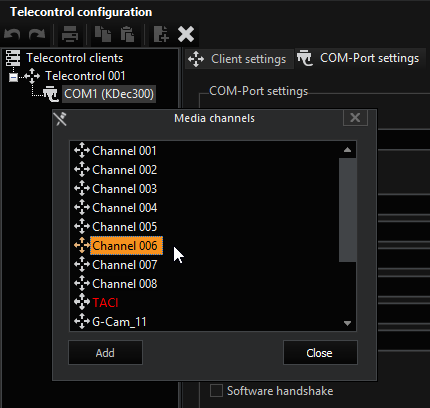
Task: Click the delete X icon in toolbar
Action: tap(186, 34)
